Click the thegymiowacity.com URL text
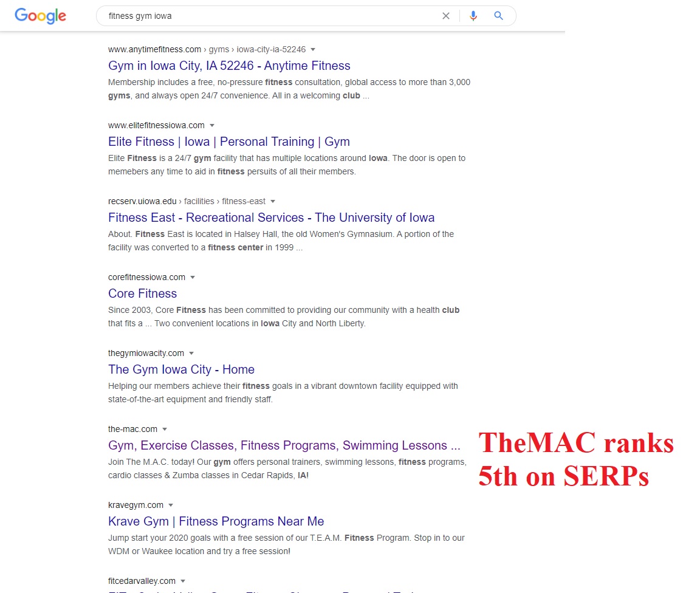 pos(146,353)
